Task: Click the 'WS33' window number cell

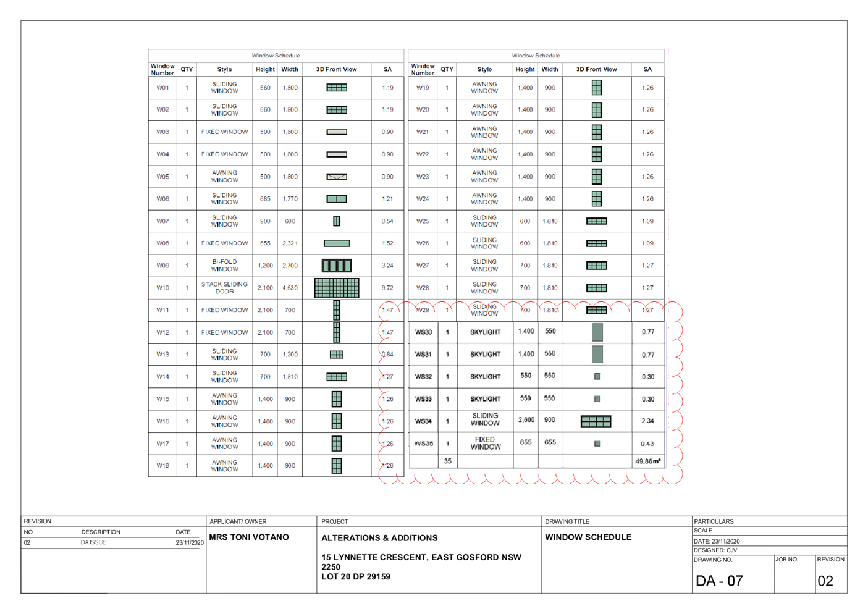Action: 423,399
